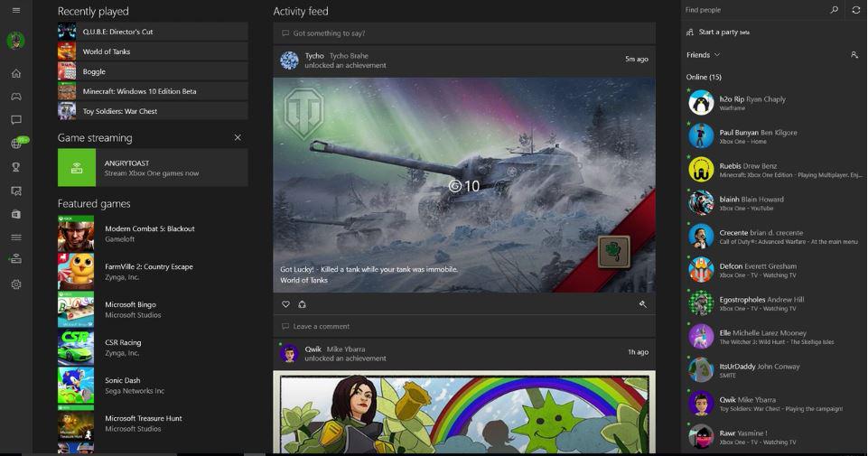
Task: Click the Sonic Dash thumbnail image
Action: (x=76, y=386)
